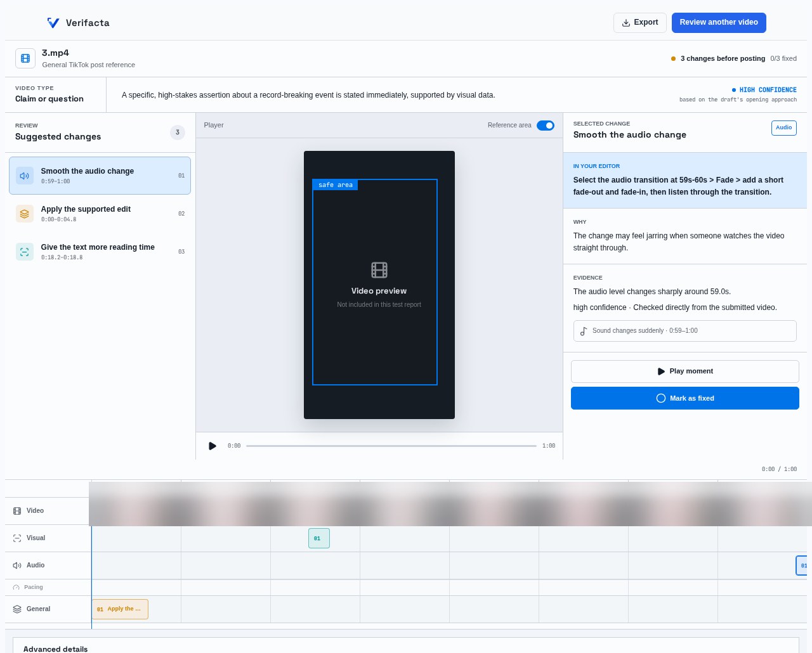Click the safe area label in the preview
The image size is (812, 653).
tap(336, 185)
